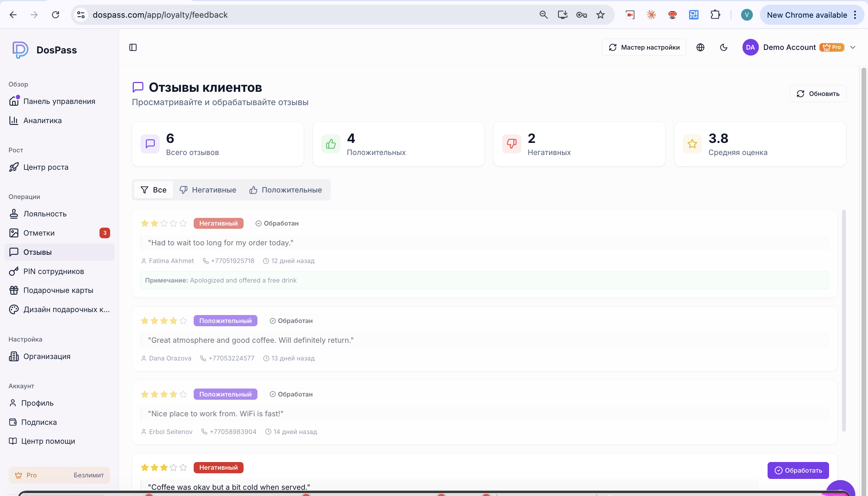Click the reviews list scrollbar
Image resolution: width=868 pixels, height=496 pixels.
tap(843, 320)
